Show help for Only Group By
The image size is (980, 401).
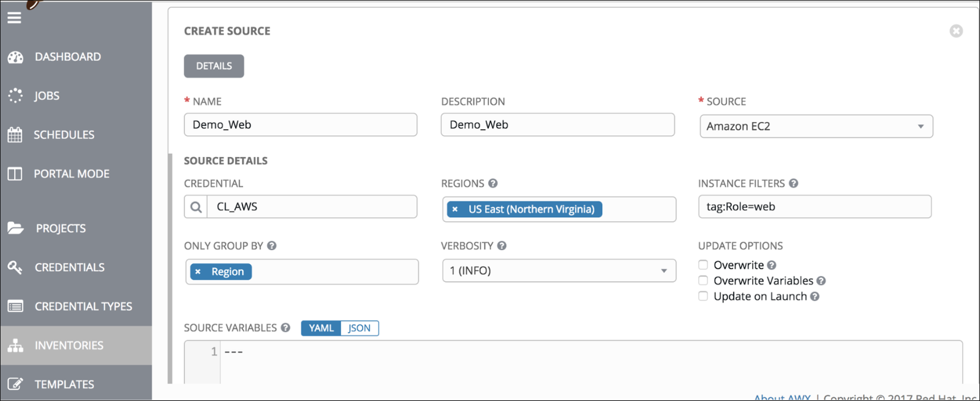272,246
